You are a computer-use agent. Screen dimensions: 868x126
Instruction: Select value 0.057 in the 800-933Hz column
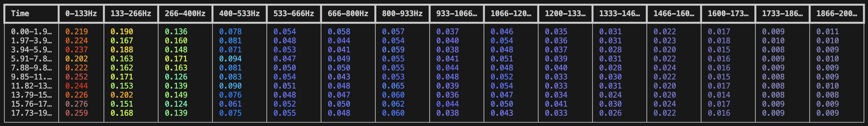[x=393, y=32]
